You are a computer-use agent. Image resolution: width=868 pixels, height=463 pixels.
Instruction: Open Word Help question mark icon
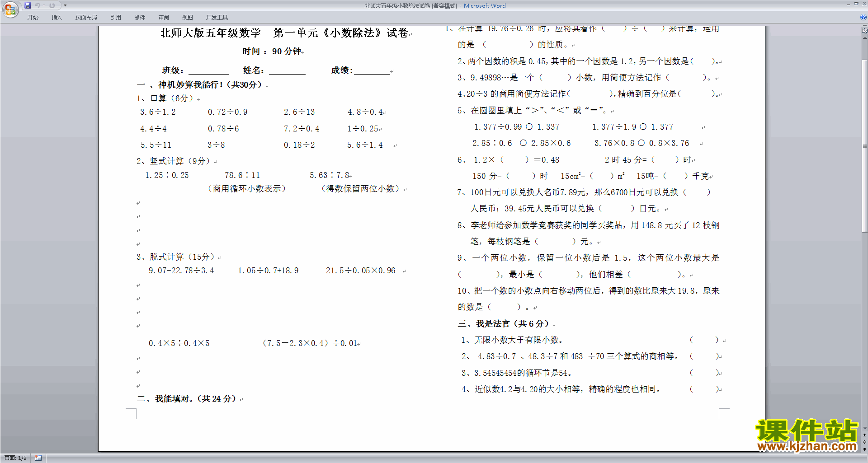click(863, 17)
